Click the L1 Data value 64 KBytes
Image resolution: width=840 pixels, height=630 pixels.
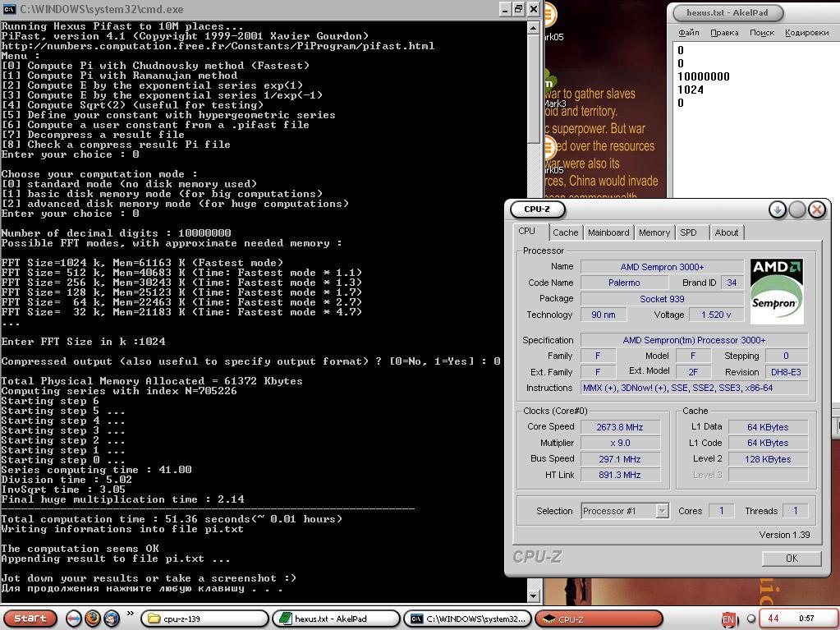pos(768,427)
